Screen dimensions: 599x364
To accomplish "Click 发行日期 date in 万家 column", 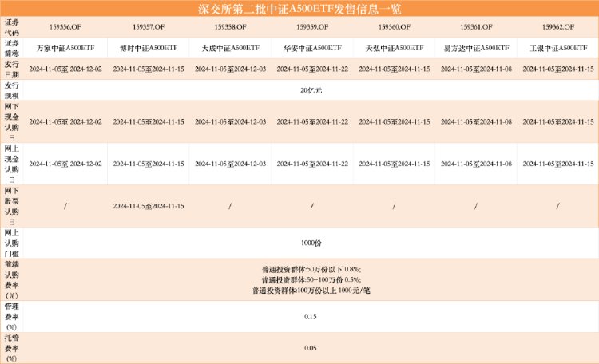I will tap(65, 69).
